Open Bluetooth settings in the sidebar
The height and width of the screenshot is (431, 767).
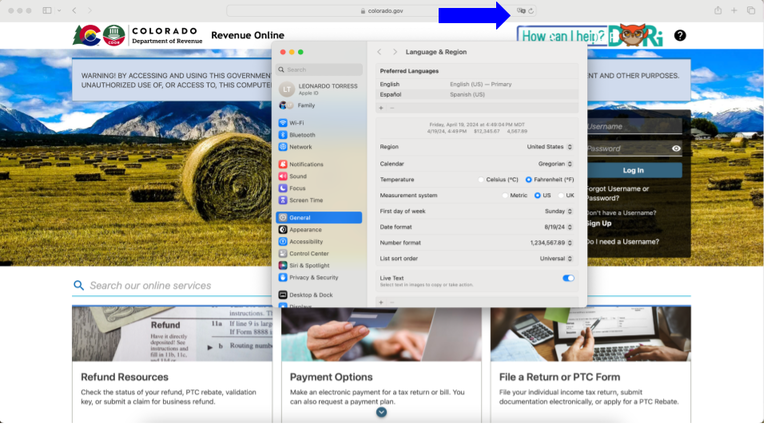301,135
